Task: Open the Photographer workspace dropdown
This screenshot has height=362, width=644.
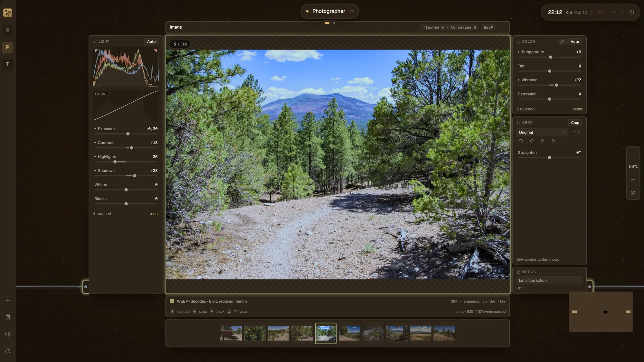Action: pyautogui.click(x=330, y=11)
